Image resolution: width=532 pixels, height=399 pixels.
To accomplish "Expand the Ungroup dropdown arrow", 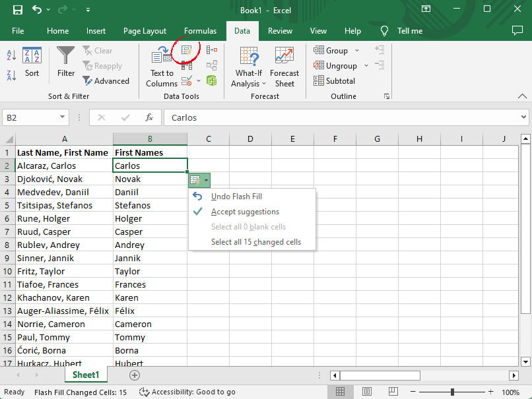I will coord(366,65).
